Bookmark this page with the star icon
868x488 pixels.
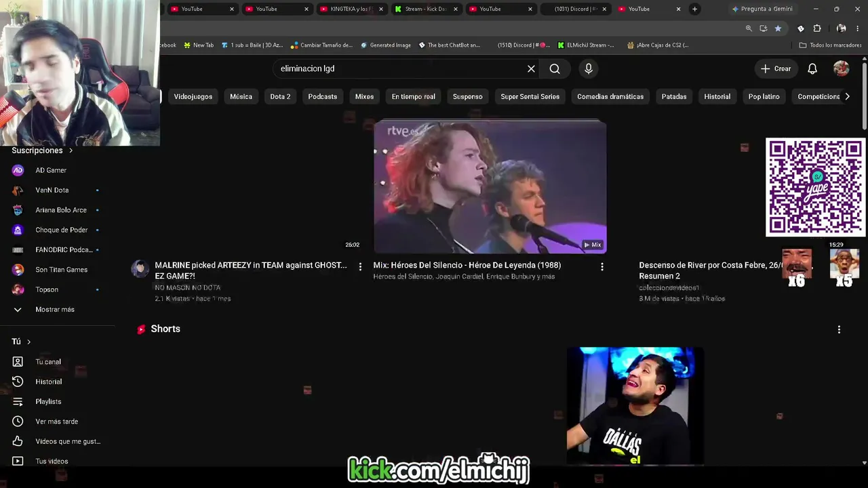coord(778,28)
